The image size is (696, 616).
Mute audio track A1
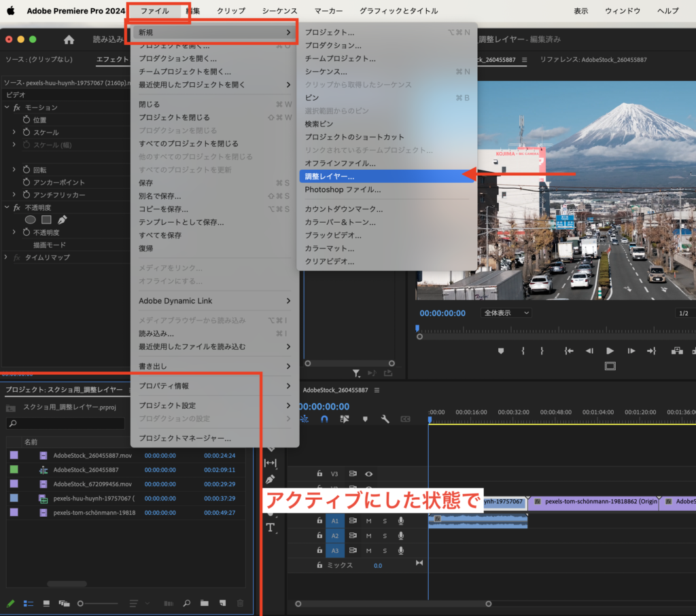point(369,520)
